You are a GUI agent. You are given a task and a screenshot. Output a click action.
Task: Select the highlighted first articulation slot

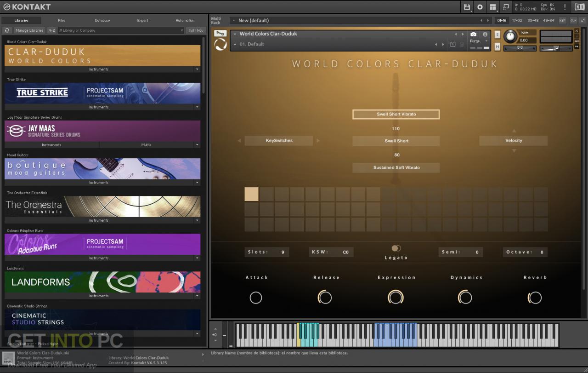(251, 194)
